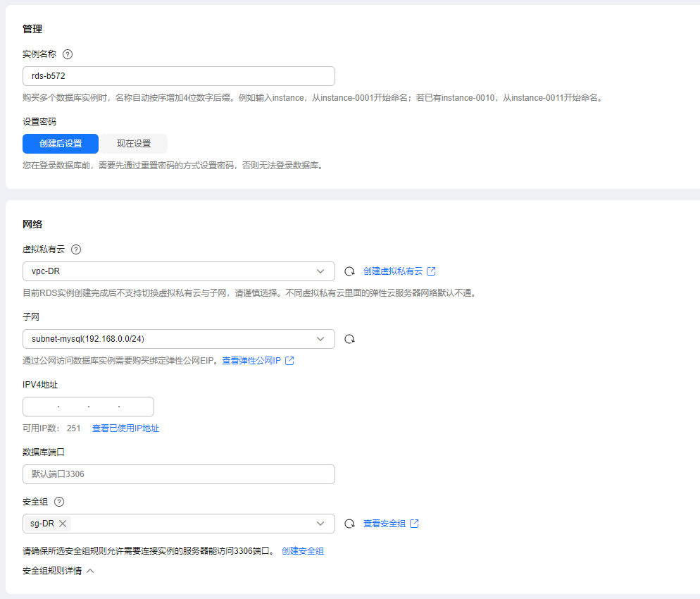Click help icon beside 安全组

[x=59, y=502]
